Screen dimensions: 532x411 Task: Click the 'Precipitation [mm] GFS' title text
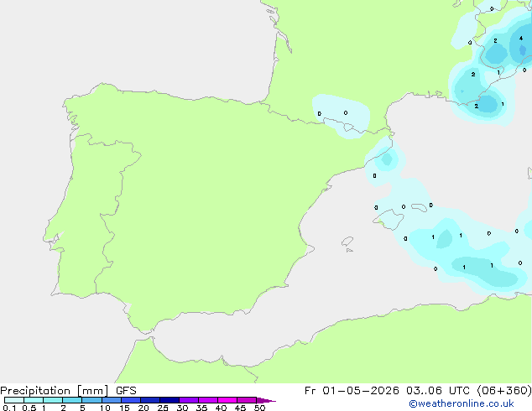(x=68, y=391)
